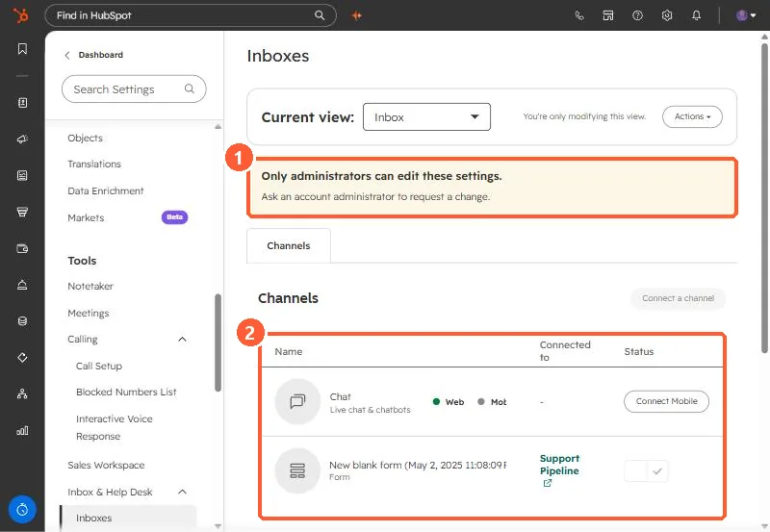This screenshot has height=532, width=770.
Task: Click the Web status indicator
Action: pyautogui.click(x=449, y=402)
